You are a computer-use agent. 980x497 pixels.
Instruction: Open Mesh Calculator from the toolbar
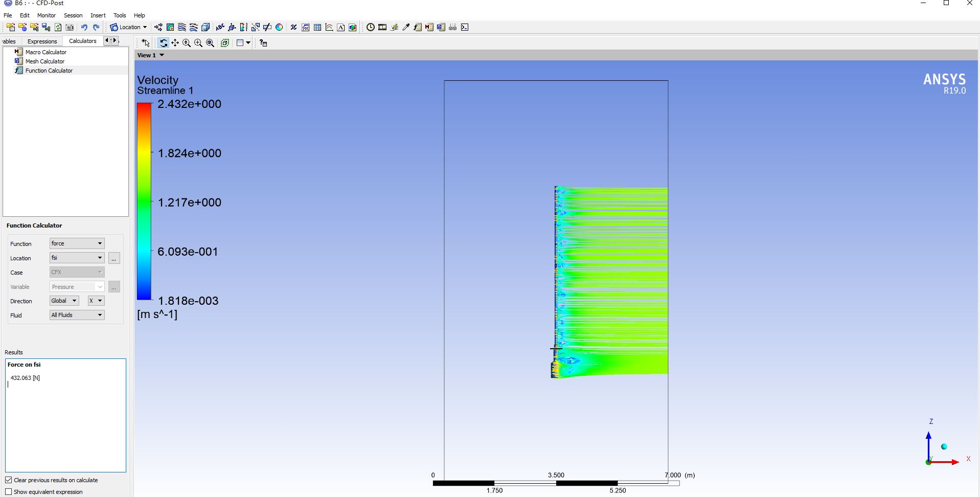coord(441,27)
